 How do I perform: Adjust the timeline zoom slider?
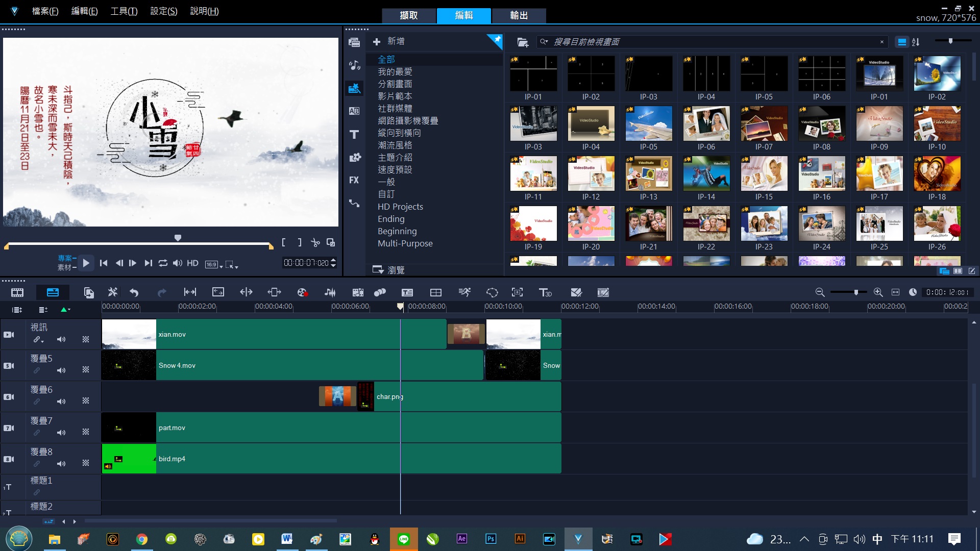click(856, 292)
